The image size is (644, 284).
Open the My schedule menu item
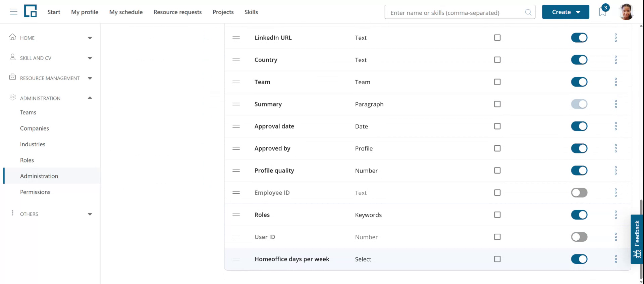coord(126,12)
